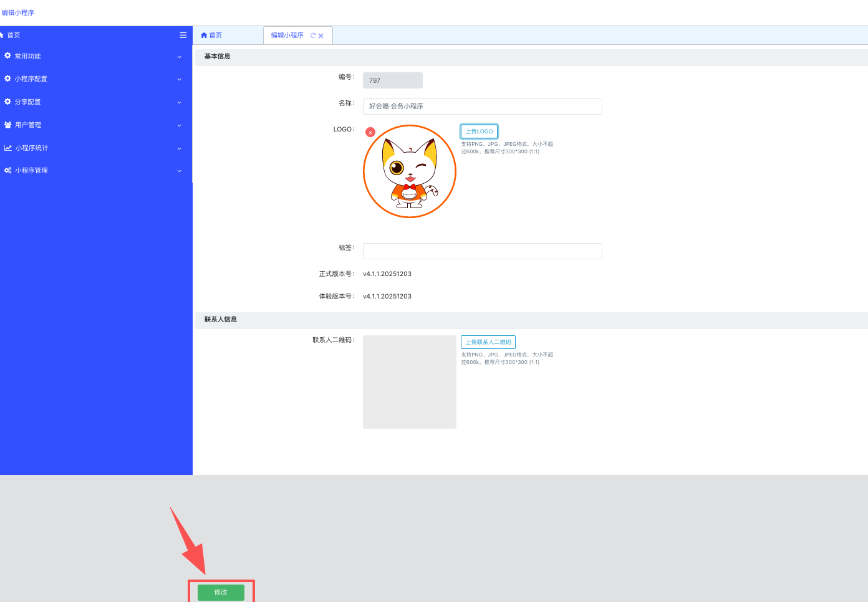The height and width of the screenshot is (602, 868).
Task: Click the cogs icon beside 小程序管理
Action: pyautogui.click(x=7, y=170)
